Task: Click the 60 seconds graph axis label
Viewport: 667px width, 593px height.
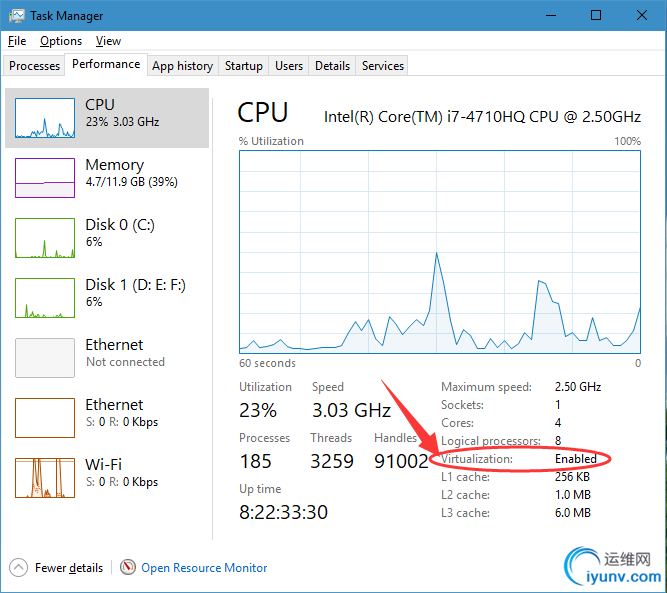Action: (267, 363)
